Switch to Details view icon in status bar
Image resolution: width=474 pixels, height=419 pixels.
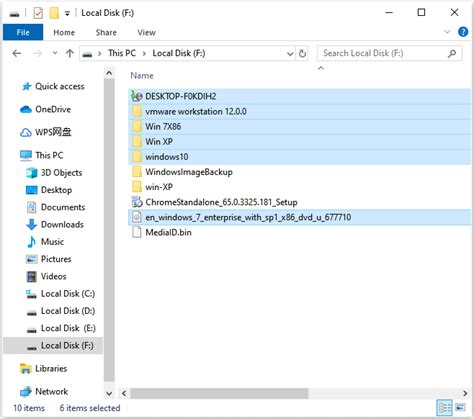pyautogui.click(x=444, y=408)
